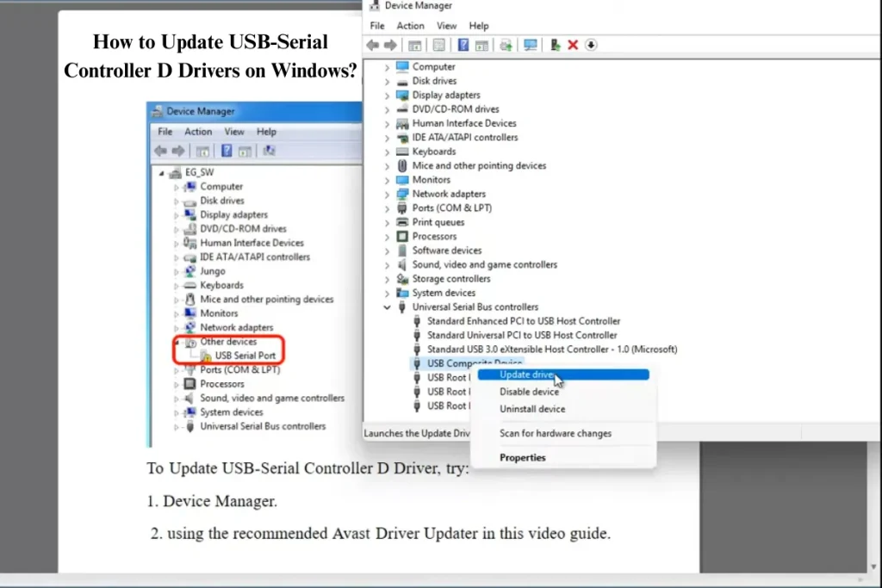Click EG_SW root node in left Device Manager image
This screenshot has width=882, height=588.
pos(199,172)
